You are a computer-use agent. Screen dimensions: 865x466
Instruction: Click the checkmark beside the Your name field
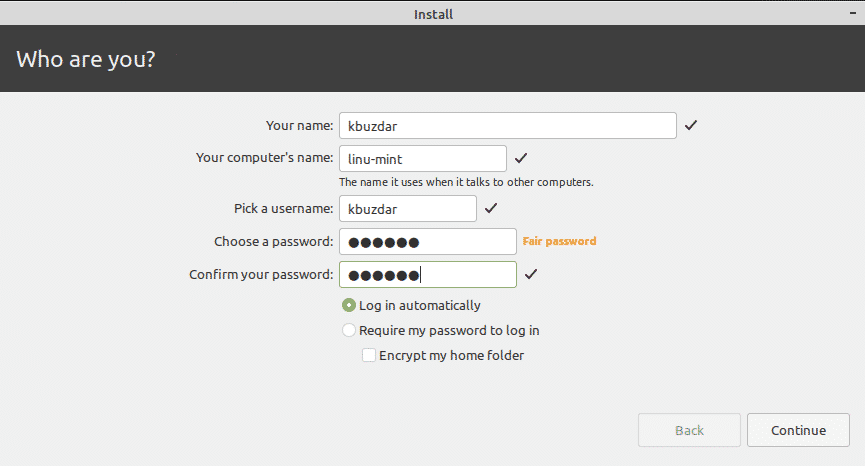(x=691, y=126)
